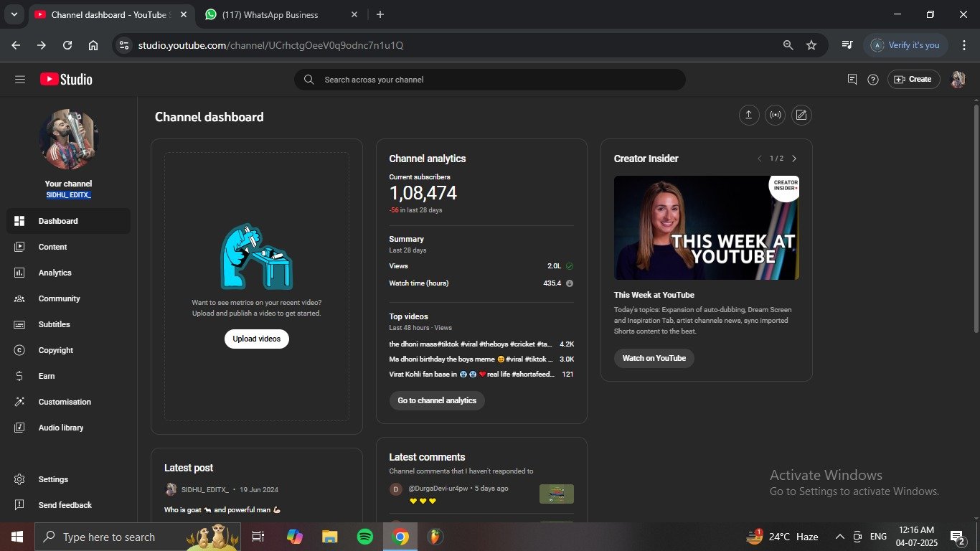Click the views green check icon
980x551 pixels.
(570, 266)
